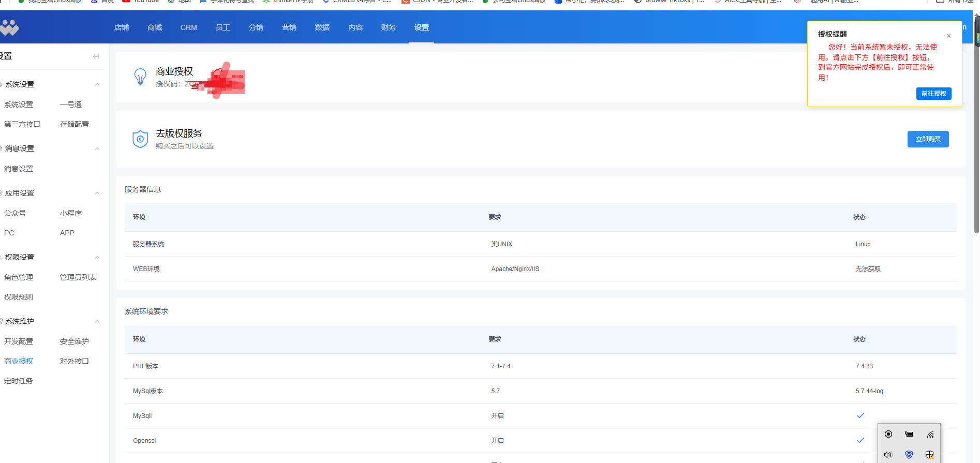Switch to the 商城 top navigation tab
The height and width of the screenshot is (463, 980).
click(155, 27)
